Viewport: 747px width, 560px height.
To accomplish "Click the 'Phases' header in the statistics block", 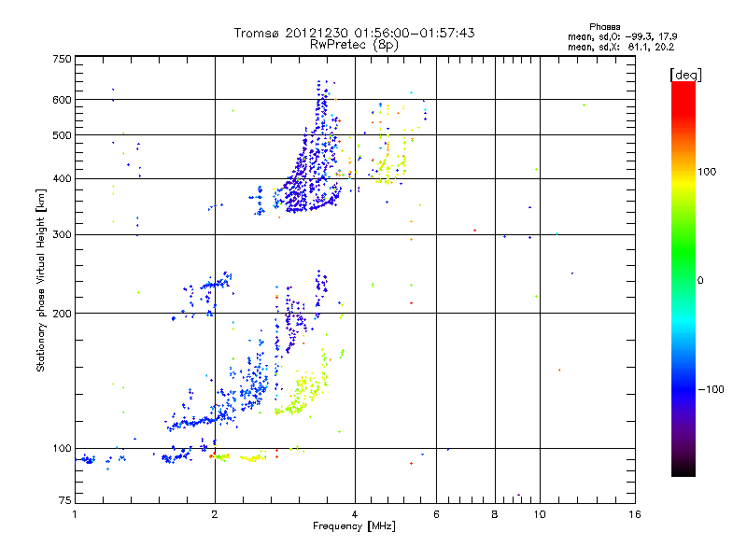I will (x=604, y=27).
